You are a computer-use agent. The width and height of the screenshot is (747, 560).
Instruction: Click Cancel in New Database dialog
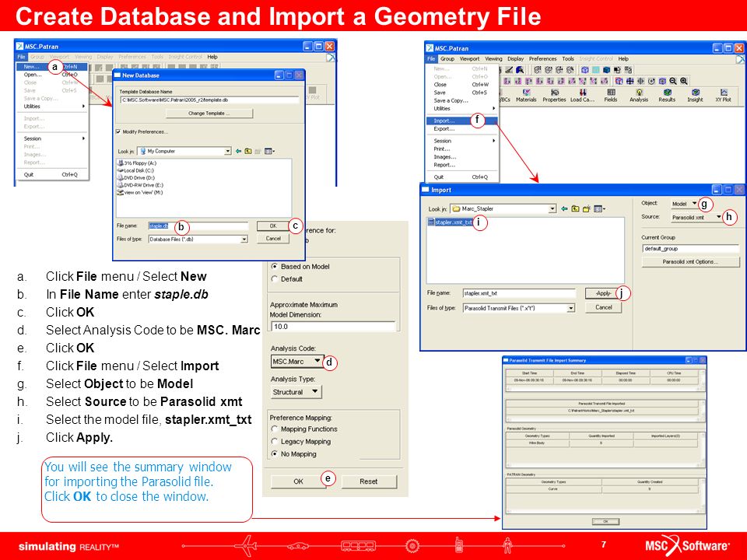tap(273, 238)
